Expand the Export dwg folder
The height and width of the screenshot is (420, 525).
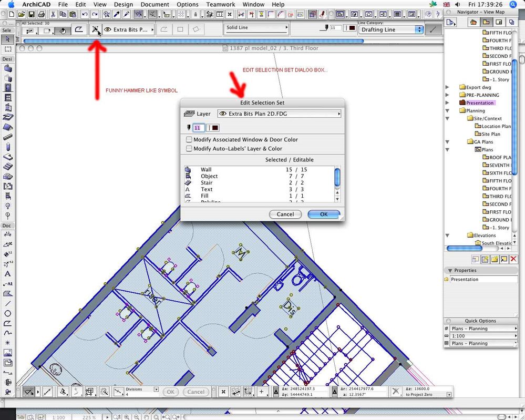tap(447, 87)
